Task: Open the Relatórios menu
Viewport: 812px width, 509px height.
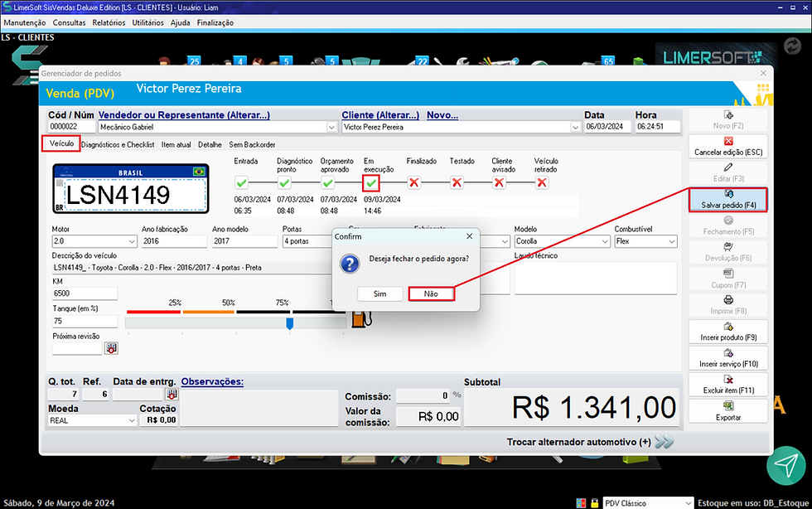Action: (x=109, y=23)
